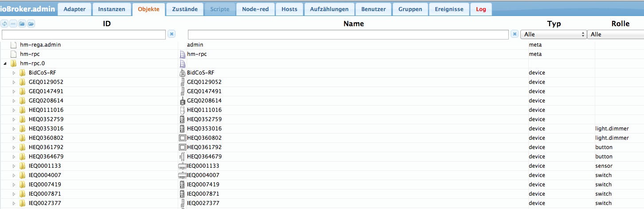Click the device icon next to IEQ0004007 name
This screenshot has height=209, width=644.
(x=182, y=175)
